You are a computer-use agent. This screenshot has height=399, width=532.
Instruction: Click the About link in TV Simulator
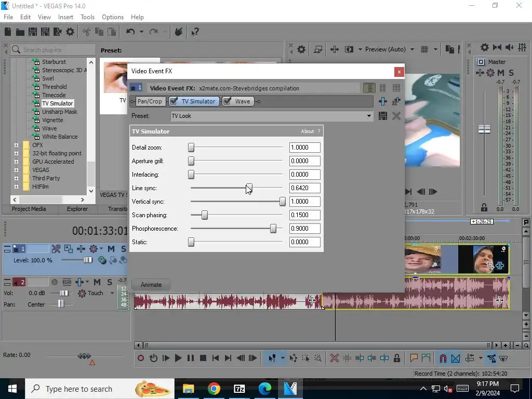click(x=308, y=131)
